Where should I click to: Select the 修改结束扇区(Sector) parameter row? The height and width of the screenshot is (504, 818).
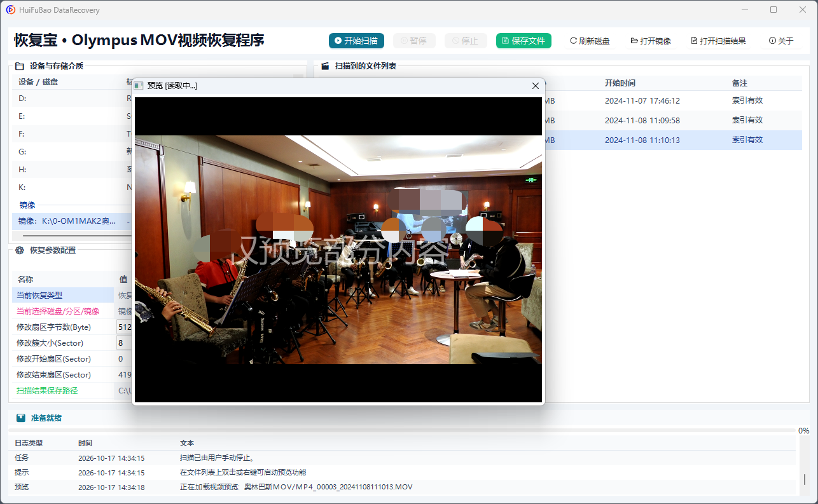coord(72,374)
